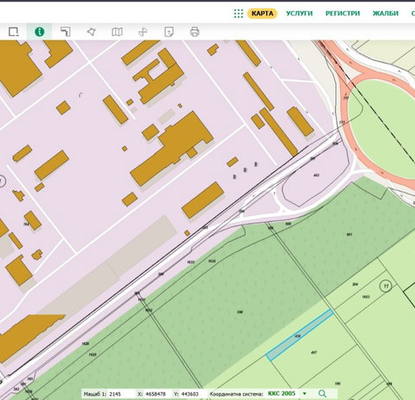
Task: Click the helicopter-like tool icon
Action: point(143,32)
